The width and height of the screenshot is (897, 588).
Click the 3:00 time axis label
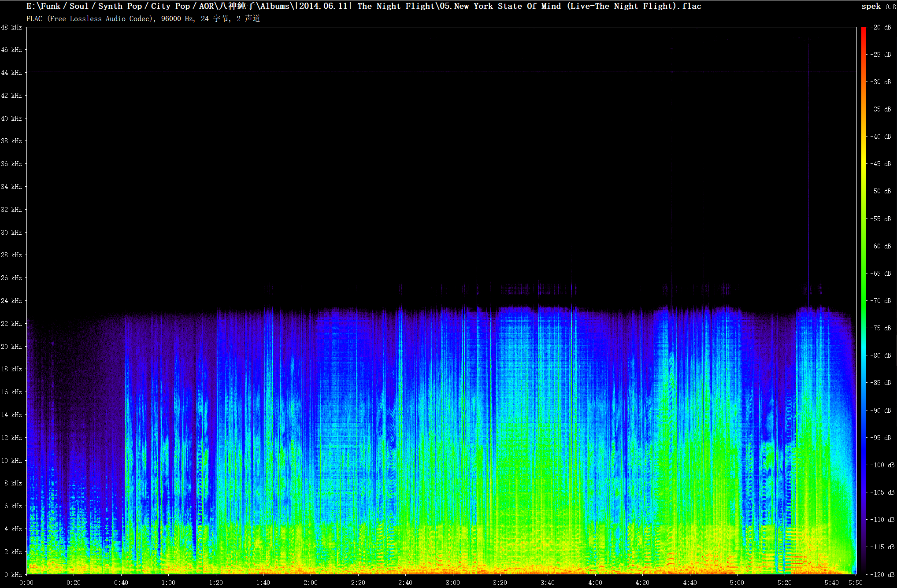(453, 583)
